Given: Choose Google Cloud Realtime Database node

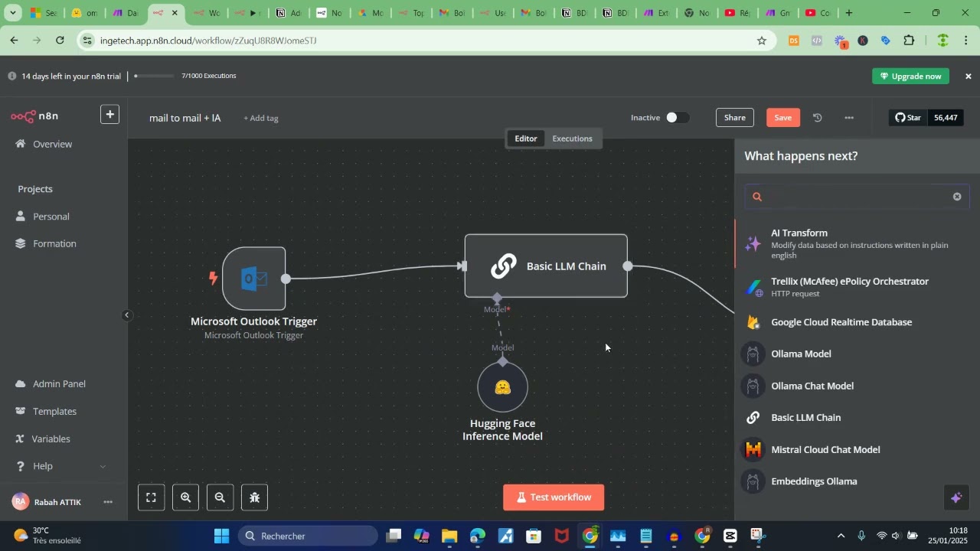Looking at the screenshot, I should tap(857, 322).
